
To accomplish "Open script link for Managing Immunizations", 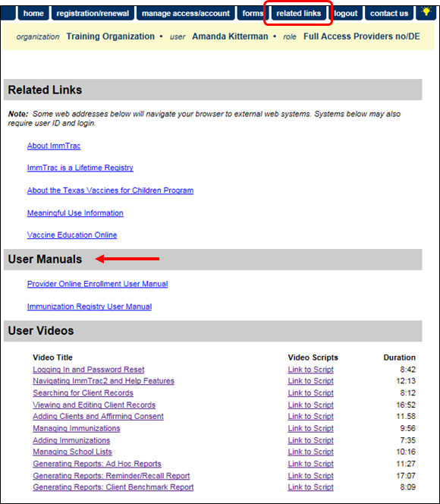I will click(x=310, y=428).
